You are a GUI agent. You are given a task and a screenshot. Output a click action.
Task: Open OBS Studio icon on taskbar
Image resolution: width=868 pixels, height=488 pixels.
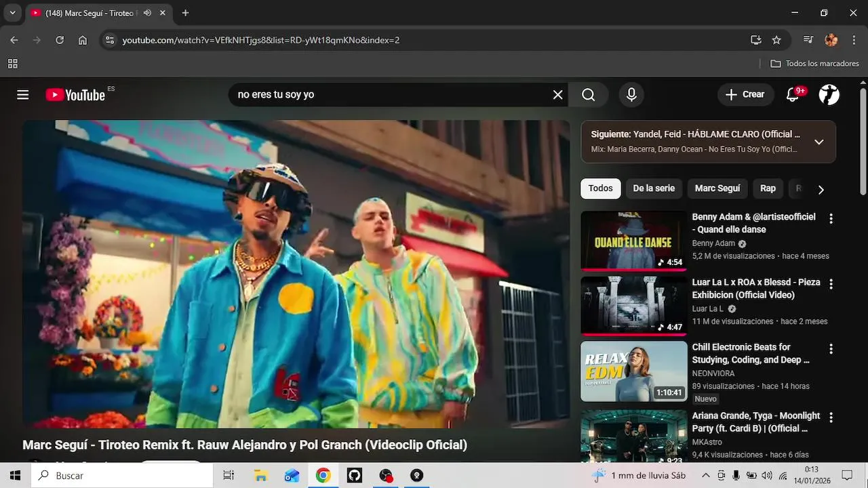click(x=386, y=476)
